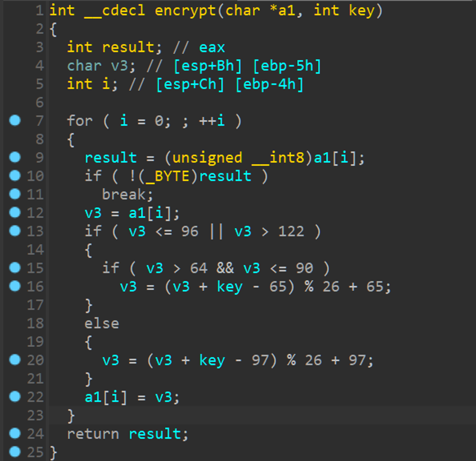Toggle breakpoint dot on line 13
Screen dimensions: 476x461
click(x=15, y=231)
